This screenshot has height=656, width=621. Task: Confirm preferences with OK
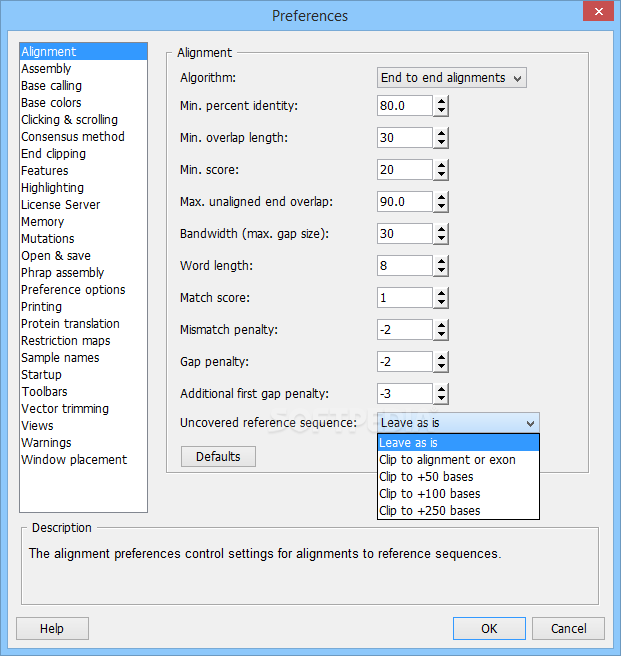pyautogui.click(x=489, y=628)
